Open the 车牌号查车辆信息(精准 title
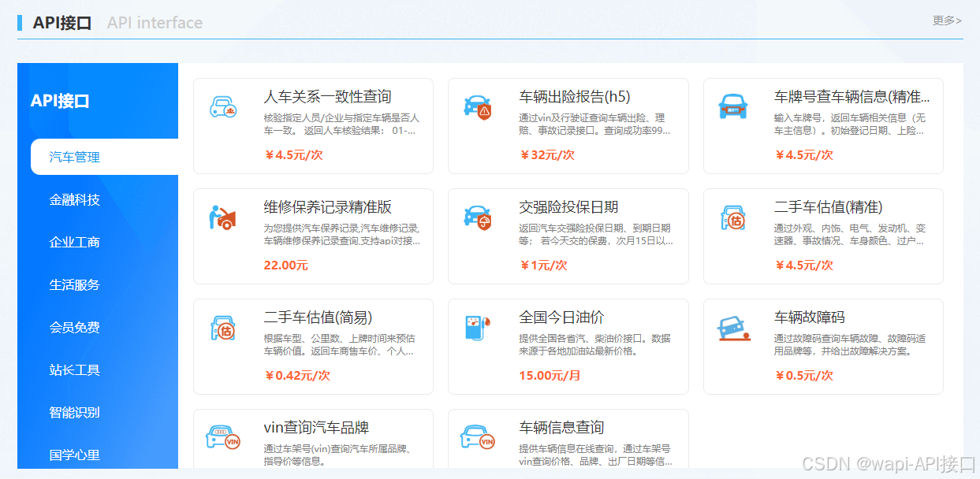This screenshot has height=479, width=980. click(852, 97)
